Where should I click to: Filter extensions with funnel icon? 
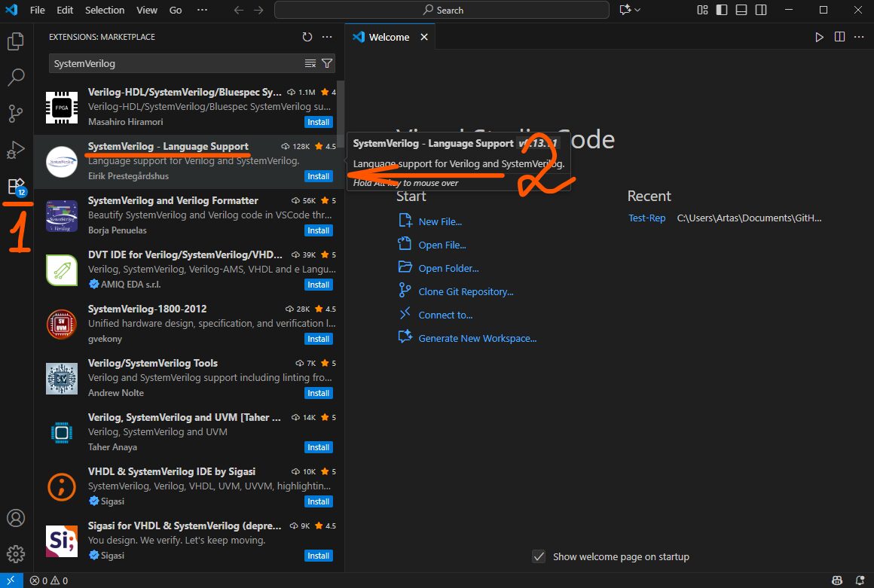coord(327,63)
